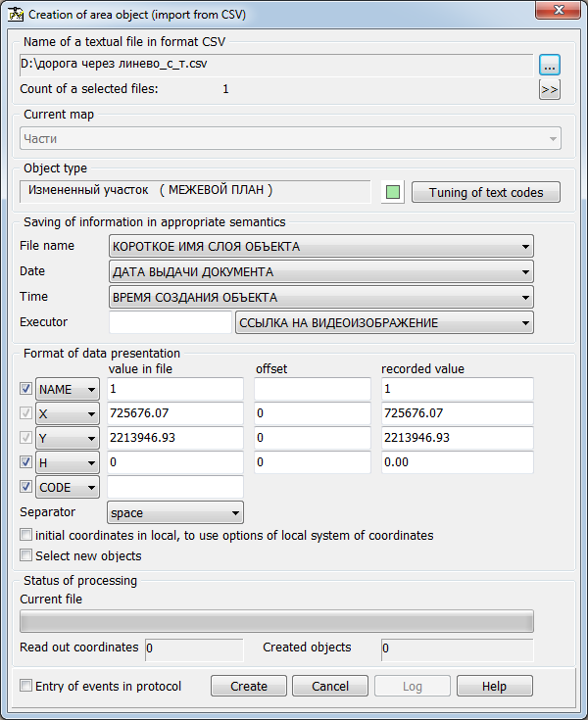
Task: Click the Create button
Action: 249,686
